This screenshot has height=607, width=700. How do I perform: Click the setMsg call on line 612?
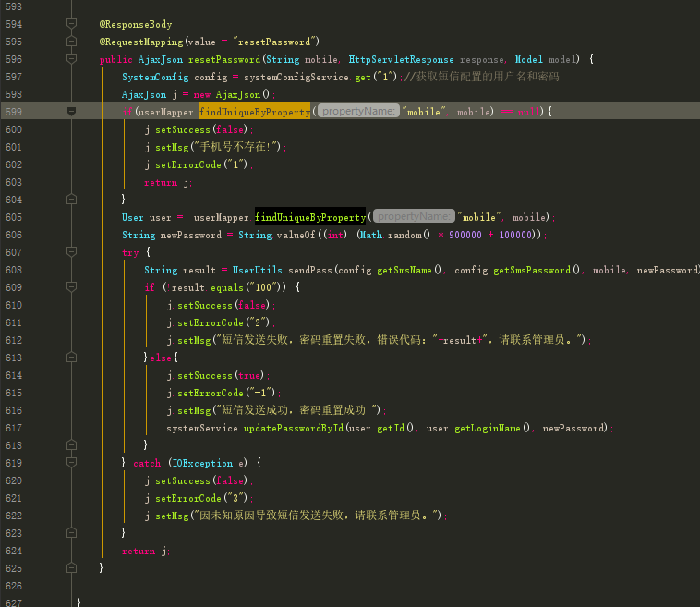(x=381, y=340)
